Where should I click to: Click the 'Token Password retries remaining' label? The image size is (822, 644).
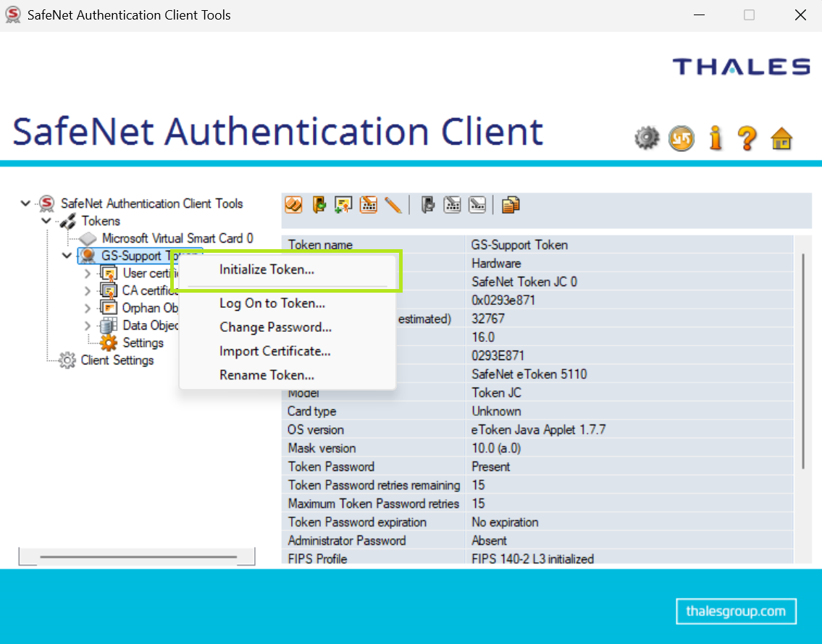pos(374,485)
